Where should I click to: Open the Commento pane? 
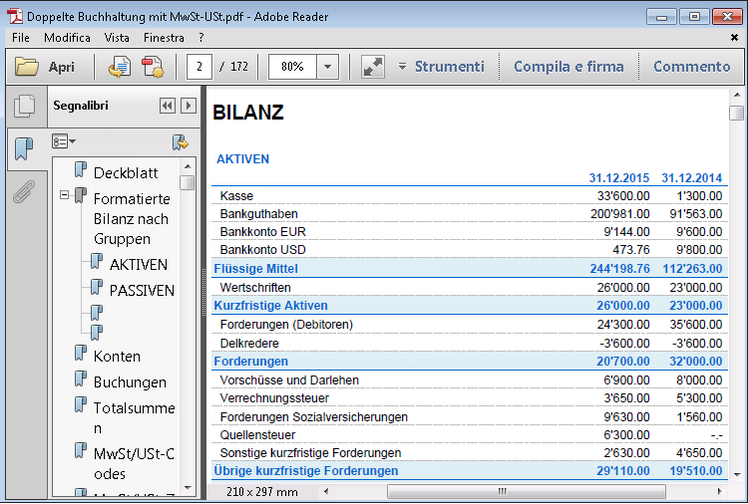(692, 66)
